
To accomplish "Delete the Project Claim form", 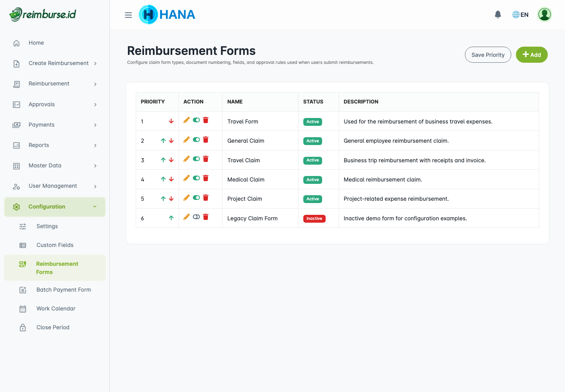I will pyautogui.click(x=206, y=198).
